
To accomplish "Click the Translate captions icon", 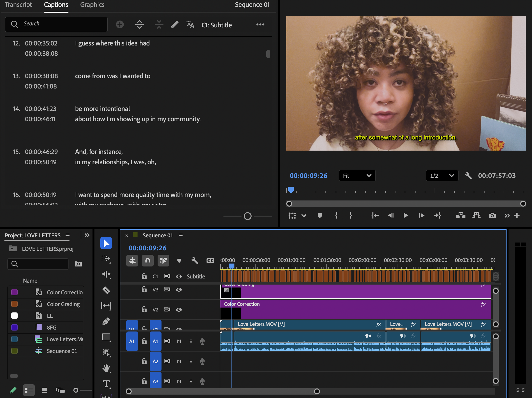I will point(190,24).
